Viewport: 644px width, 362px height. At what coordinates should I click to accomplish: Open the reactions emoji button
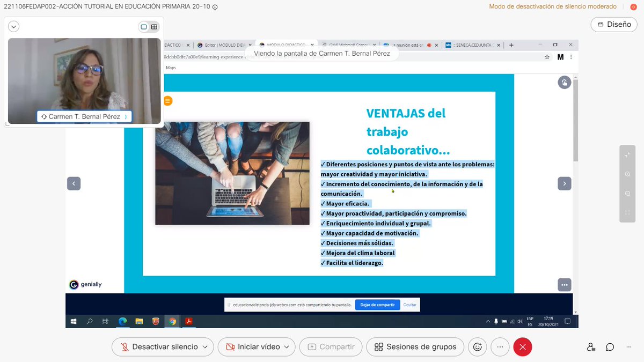click(x=477, y=347)
